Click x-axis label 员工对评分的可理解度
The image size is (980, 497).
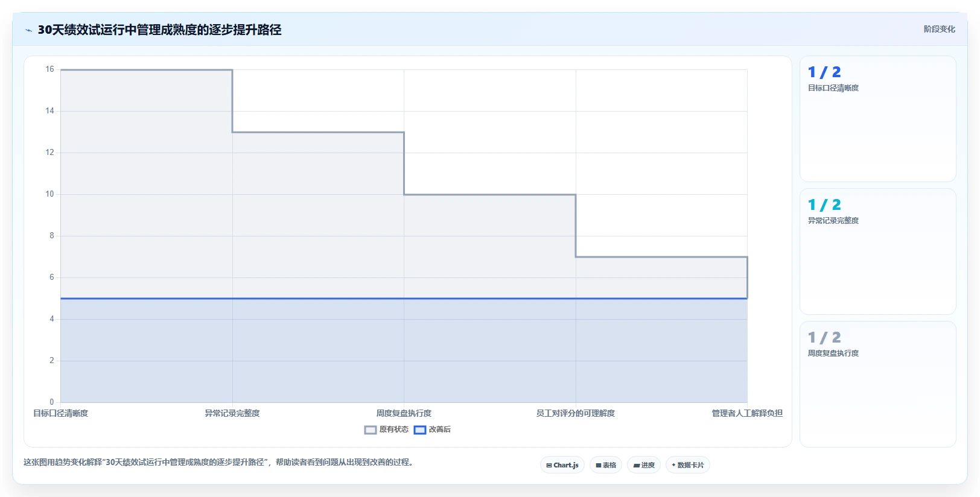[576, 413]
